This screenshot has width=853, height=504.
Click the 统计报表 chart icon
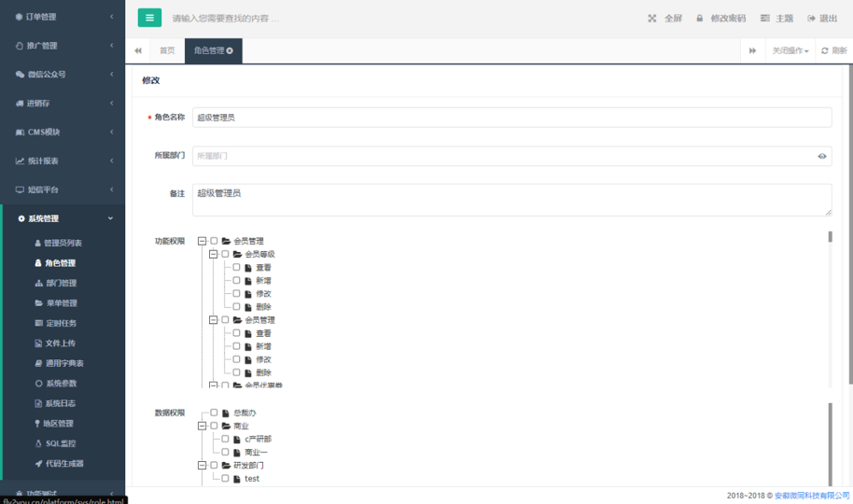20,161
